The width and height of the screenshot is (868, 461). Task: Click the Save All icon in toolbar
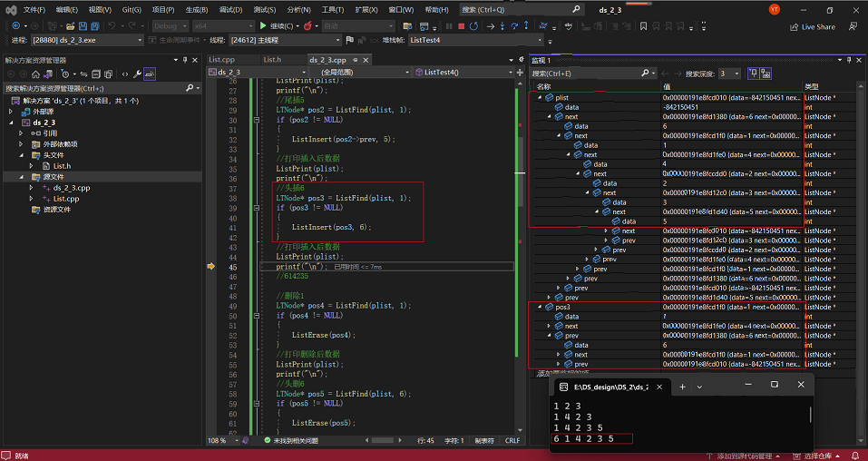pyautogui.click(x=95, y=26)
